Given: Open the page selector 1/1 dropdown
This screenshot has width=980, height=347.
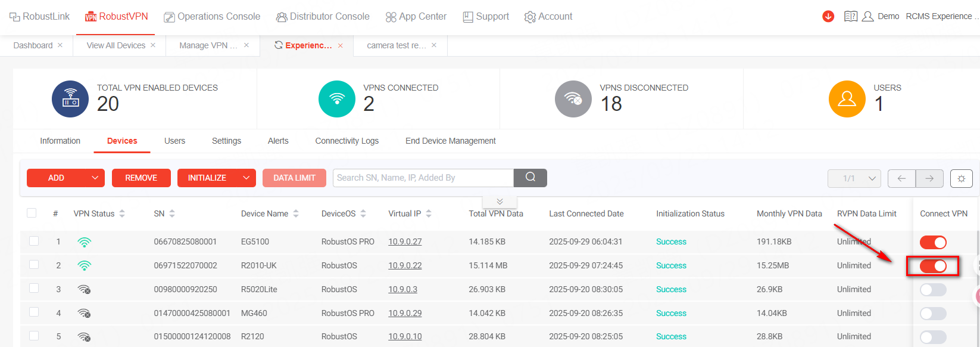Looking at the screenshot, I should click(x=854, y=178).
